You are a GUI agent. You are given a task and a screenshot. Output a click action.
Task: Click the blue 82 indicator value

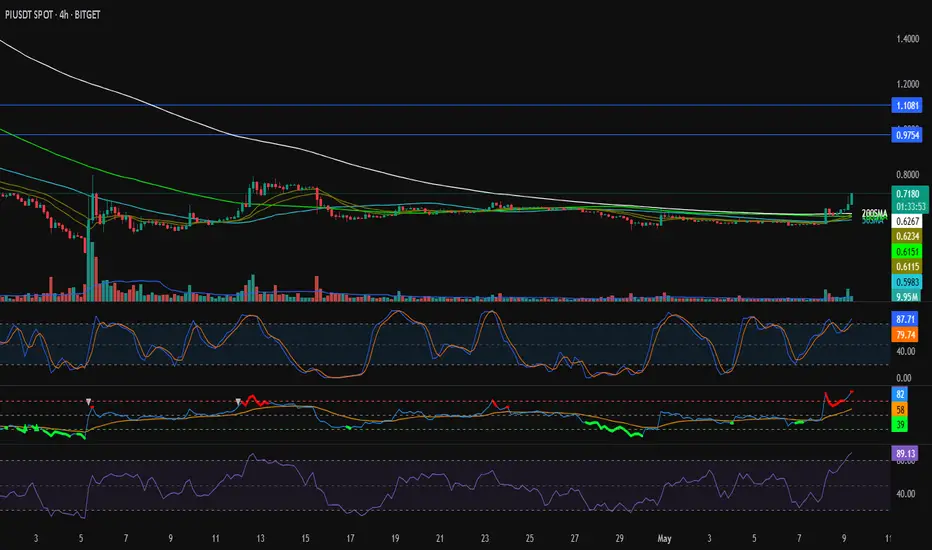tap(900, 394)
